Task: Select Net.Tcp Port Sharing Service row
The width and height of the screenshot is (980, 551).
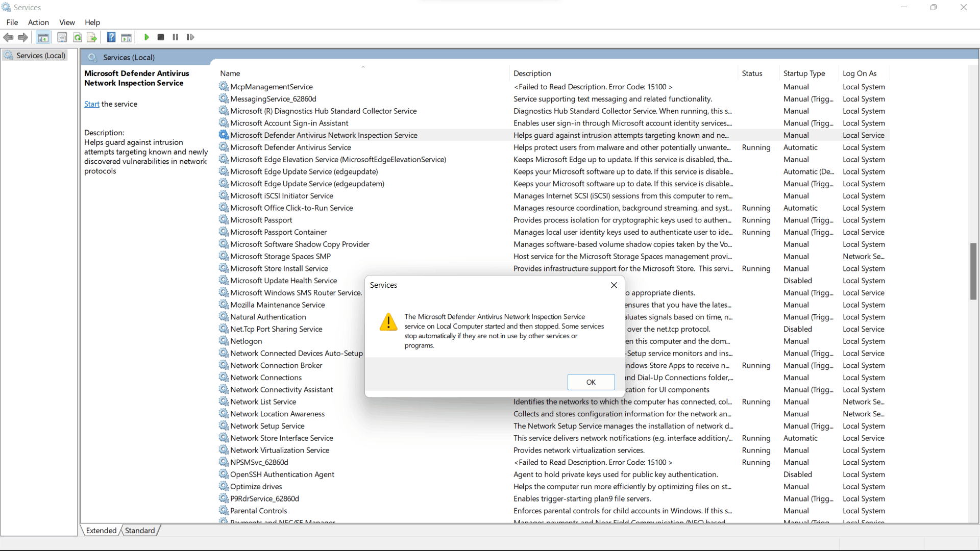Action: (x=554, y=329)
